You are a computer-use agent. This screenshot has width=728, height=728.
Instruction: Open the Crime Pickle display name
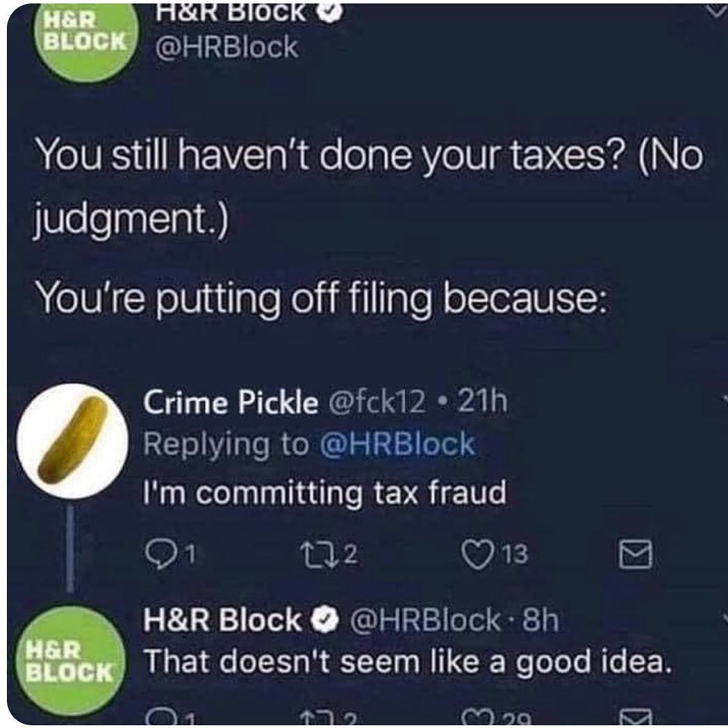coord(231,402)
